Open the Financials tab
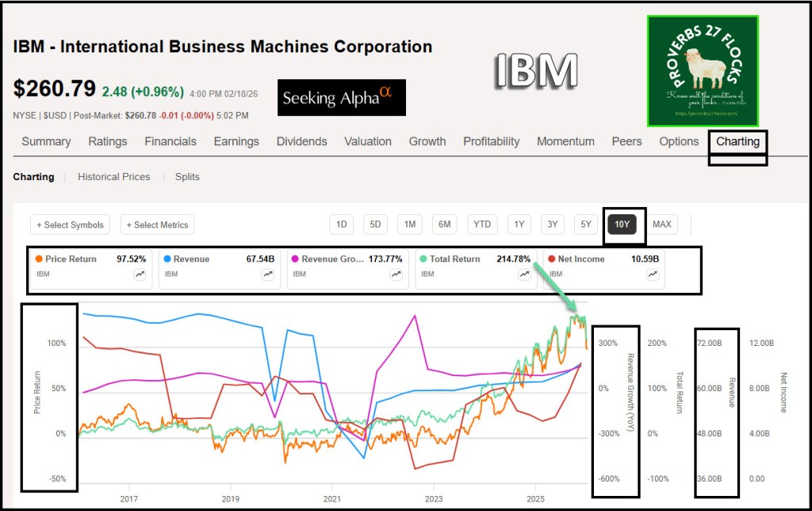 170,141
